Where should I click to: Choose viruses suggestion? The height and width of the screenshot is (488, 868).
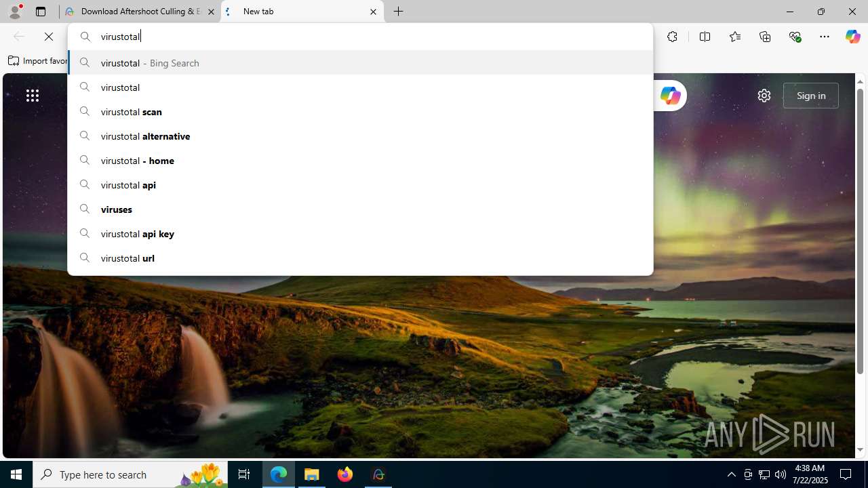[x=360, y=209]
